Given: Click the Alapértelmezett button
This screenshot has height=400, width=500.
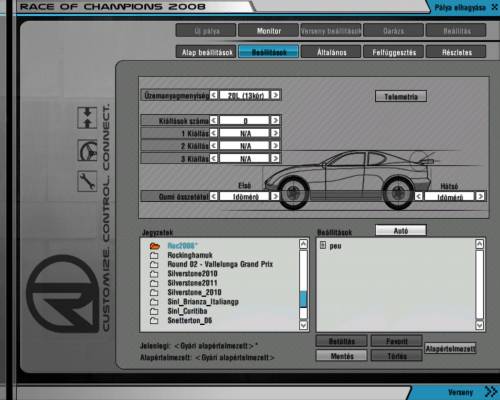Looking at the screenshot, I should tap(450, 349).
